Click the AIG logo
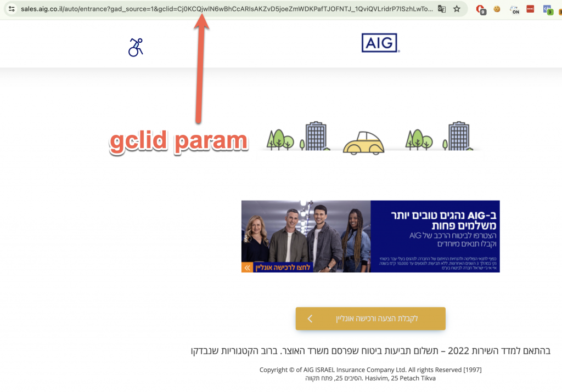The image size is (562, 392). [x=380, y=43]
